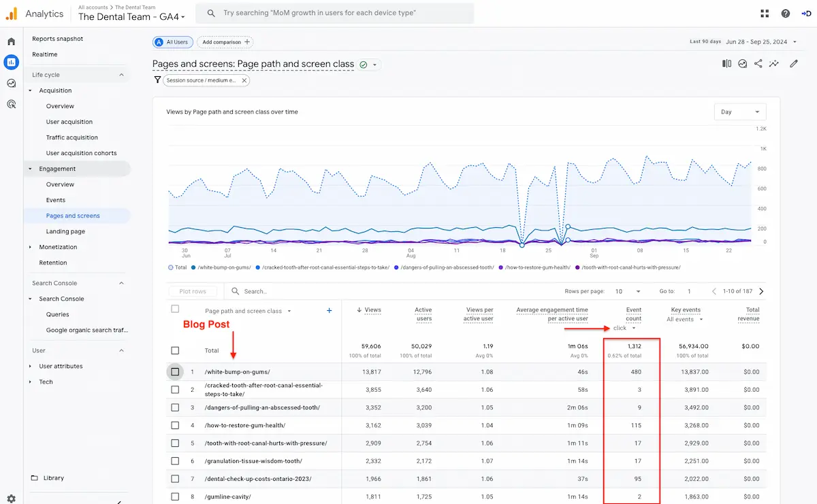The width and height of the screenshot is (817, 504).
Task: Open the Home icon in left navigation rail
Action: pos(10,41)
